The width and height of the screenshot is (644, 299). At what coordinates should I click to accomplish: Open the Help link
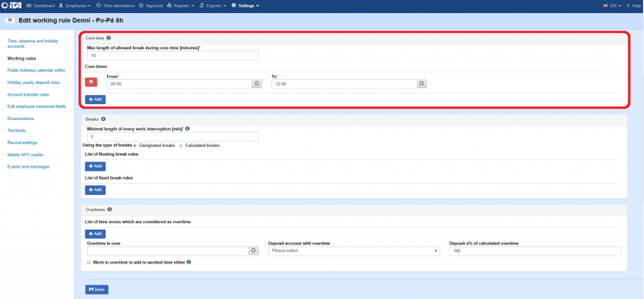tap(634, 6)
